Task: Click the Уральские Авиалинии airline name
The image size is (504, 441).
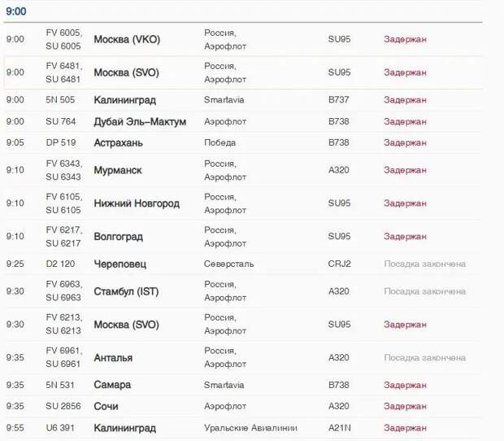Action: point(250,428)
